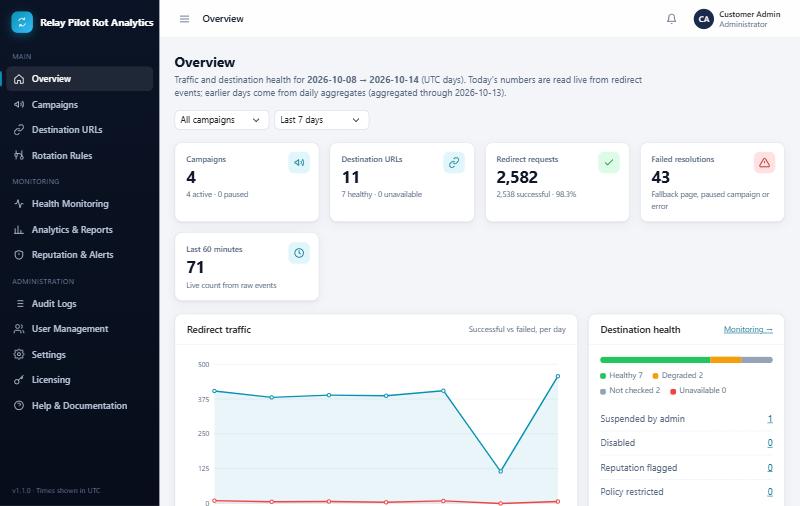Click Failed resolutions value 43
The width and height of the screenshot is (800, 506).
pyautogui.click(x=660, y=177)
